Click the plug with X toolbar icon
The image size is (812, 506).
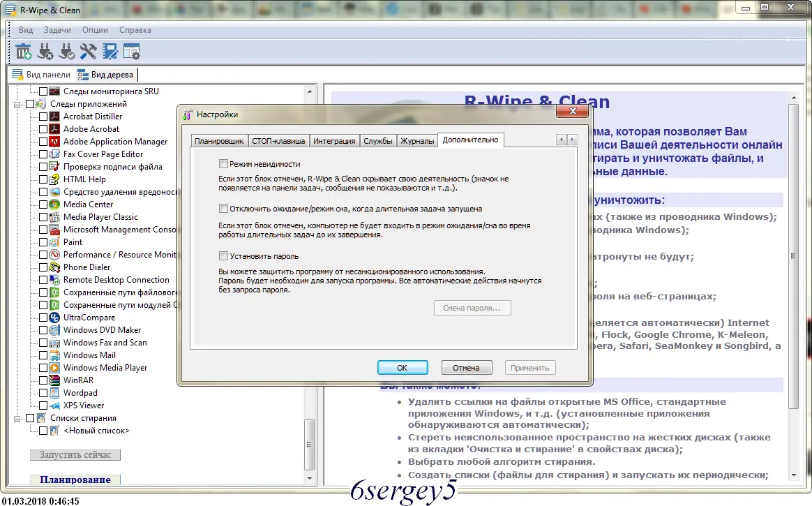(45, 51)
